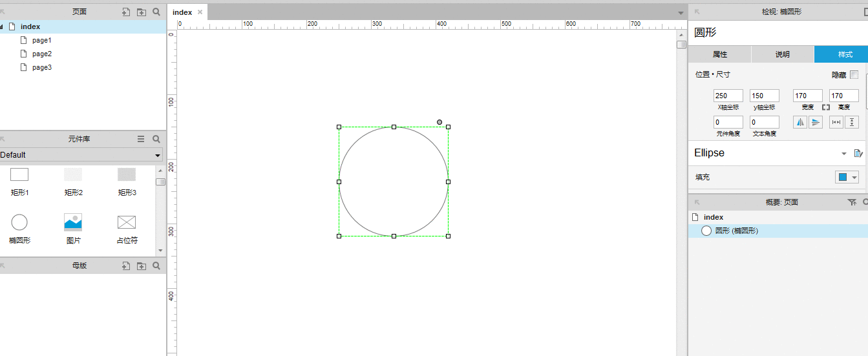The height and width of the screenshot is (356, 868).
Task: Switch to the 说明 tab
Action: (783, 54)
